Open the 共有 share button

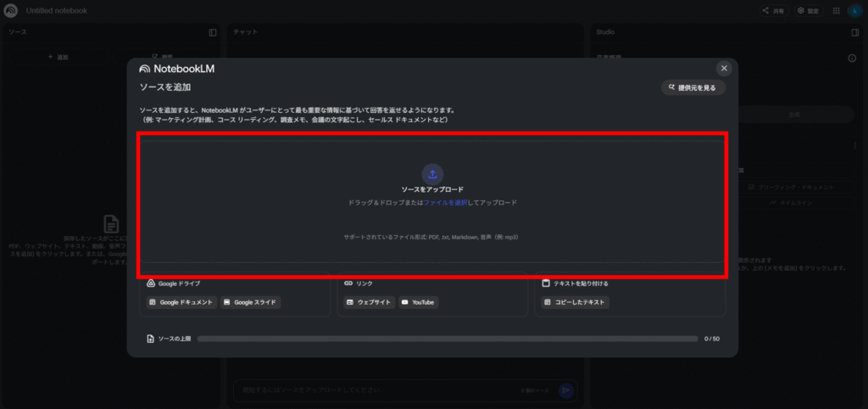773,10
